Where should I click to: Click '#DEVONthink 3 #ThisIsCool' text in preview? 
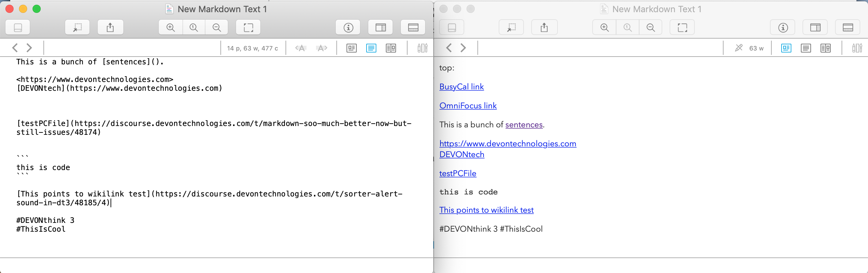[x=491, y=229]
